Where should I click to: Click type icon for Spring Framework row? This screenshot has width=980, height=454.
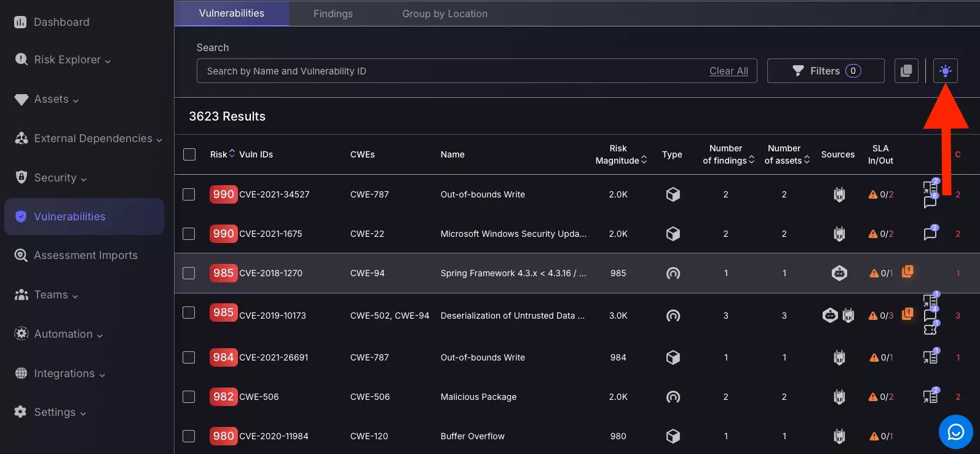tap(673, 273)
